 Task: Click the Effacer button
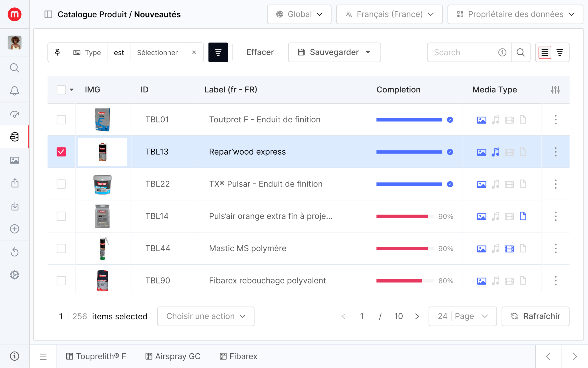click(x=260, y=52)
